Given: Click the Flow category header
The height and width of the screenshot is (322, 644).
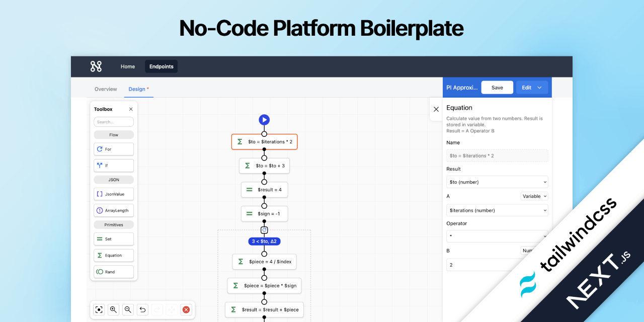Looking at the screenshot, I should pos(114,135).
